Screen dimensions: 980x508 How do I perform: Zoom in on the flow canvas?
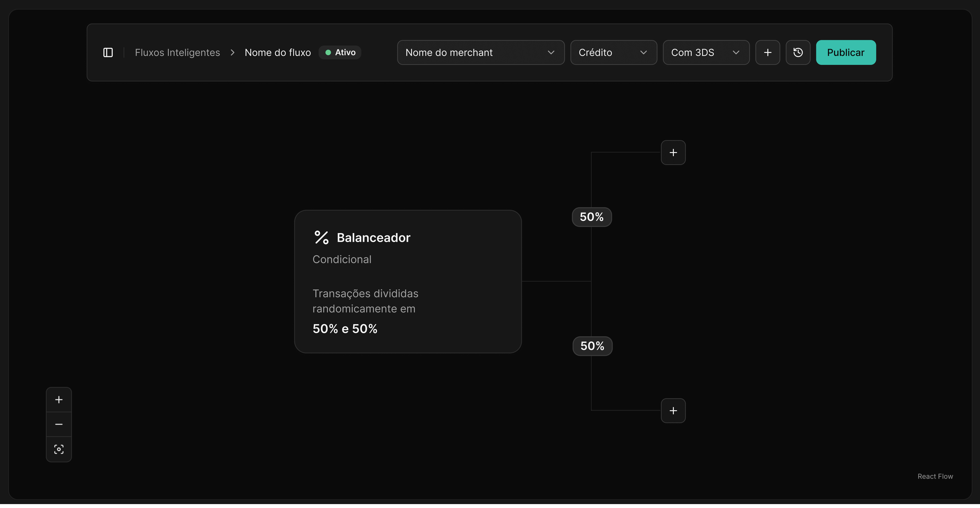pos(59,400)
